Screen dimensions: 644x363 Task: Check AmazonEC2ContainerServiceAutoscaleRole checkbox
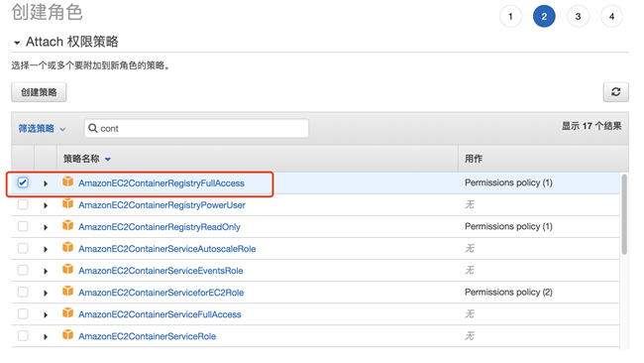click(23, 248)
